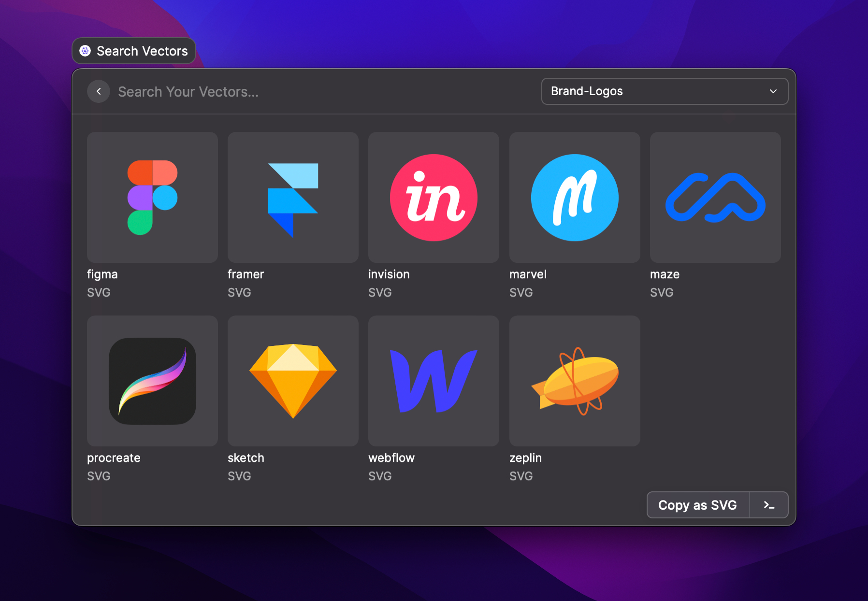Screen dimensions: 868x601
Task: Click the Search Vectors extension icon
Action: 85,51
